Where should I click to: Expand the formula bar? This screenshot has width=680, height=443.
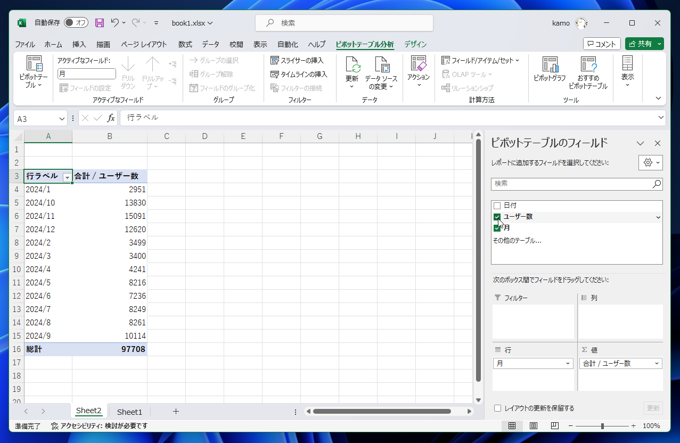click(x=660, y=117)
